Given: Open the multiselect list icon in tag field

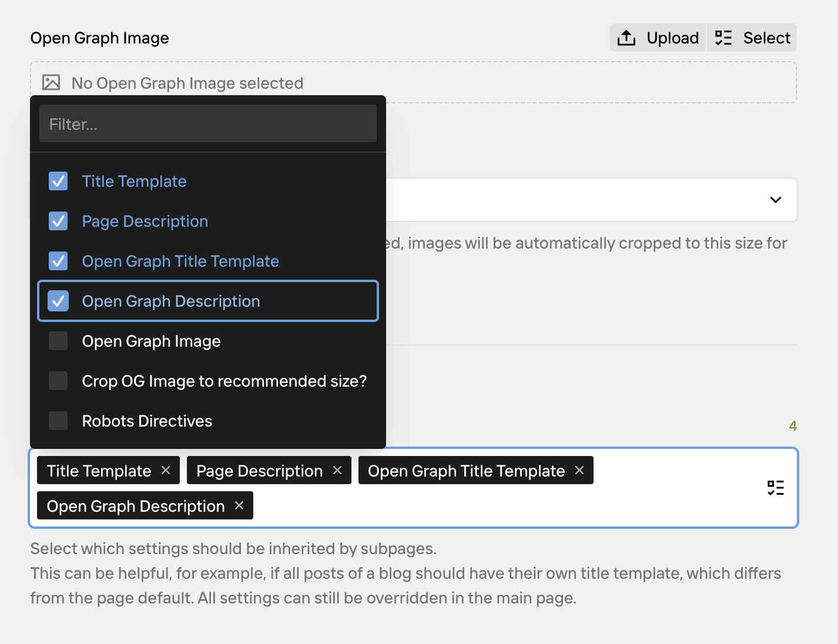Looking at the screenshot, I should pyautogui.click(x=775, y=488).
